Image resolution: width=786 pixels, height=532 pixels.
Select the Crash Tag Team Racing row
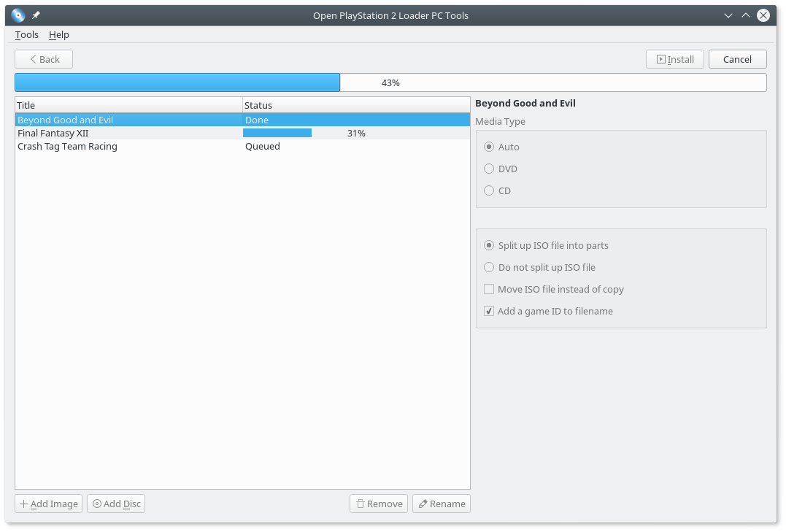242,147
